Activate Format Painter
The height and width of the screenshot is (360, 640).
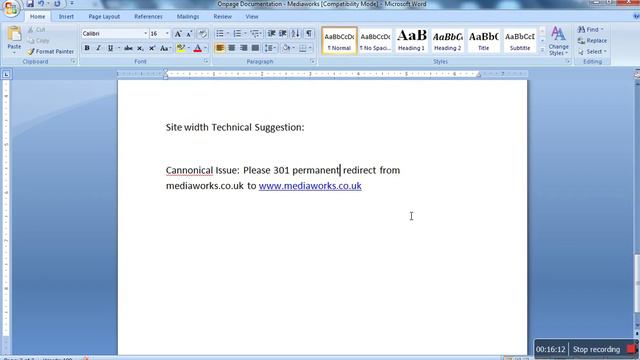pyautogui.click(x=51, y=52)
